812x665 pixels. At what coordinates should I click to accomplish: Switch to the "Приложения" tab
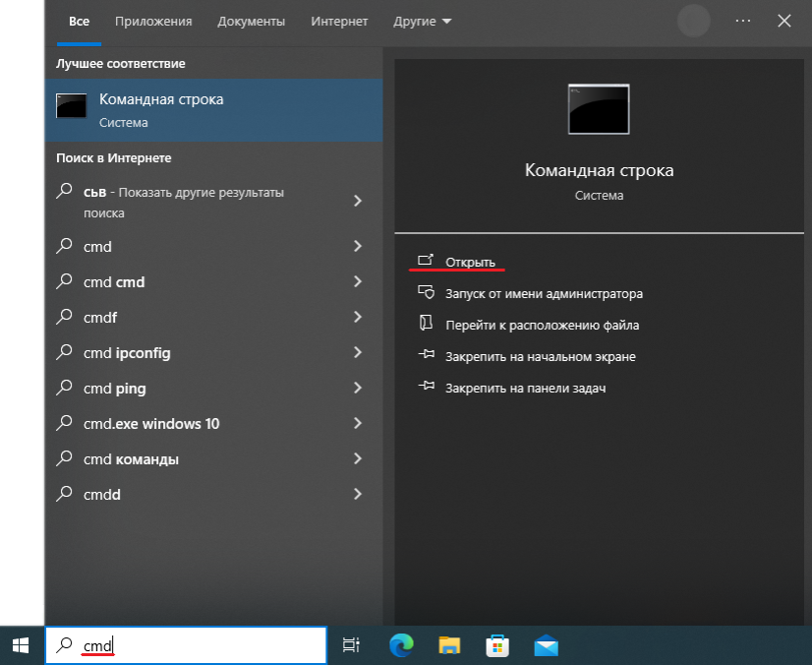tap(153, 21)
